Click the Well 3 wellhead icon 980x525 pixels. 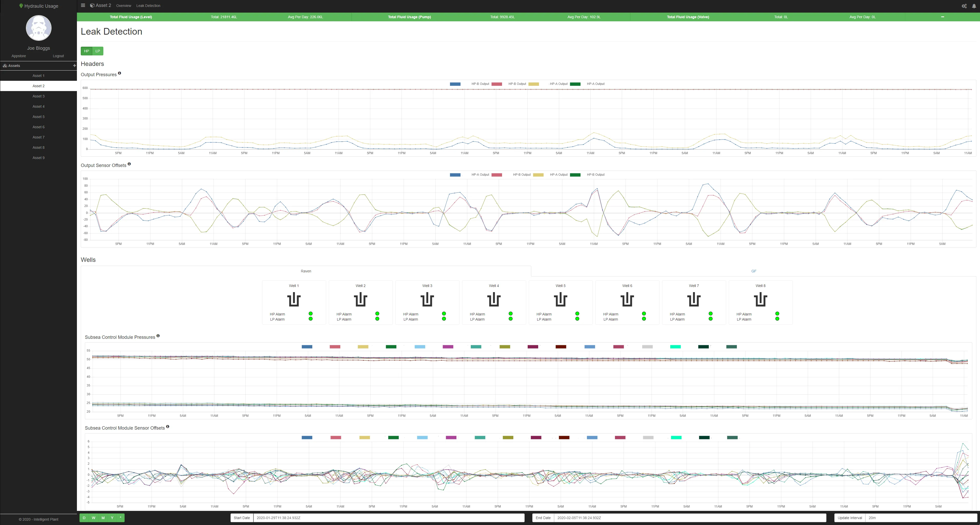click(427, 299)
